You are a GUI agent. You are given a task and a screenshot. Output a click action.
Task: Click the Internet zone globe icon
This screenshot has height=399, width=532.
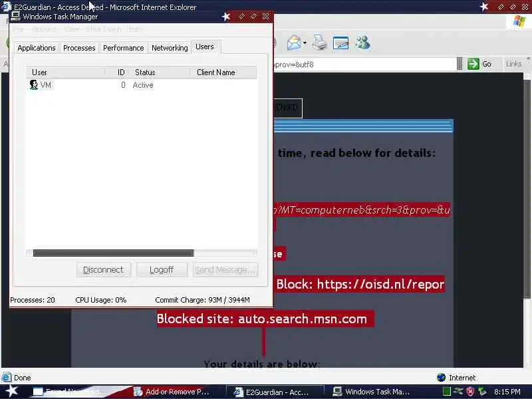click(441, 377)
